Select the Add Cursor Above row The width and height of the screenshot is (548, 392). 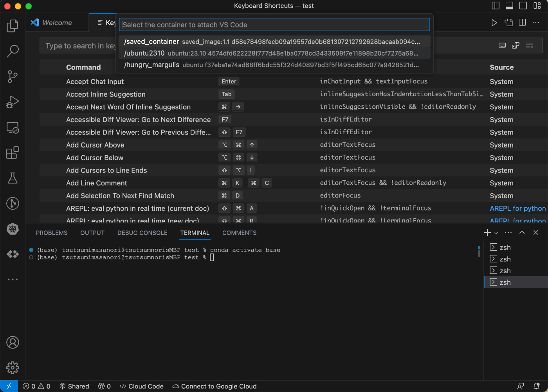click(294, 145)
